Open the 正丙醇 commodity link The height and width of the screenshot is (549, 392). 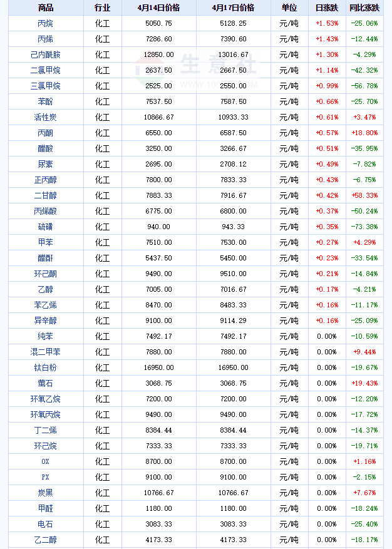pyautogui.click(x=46, y=180)
